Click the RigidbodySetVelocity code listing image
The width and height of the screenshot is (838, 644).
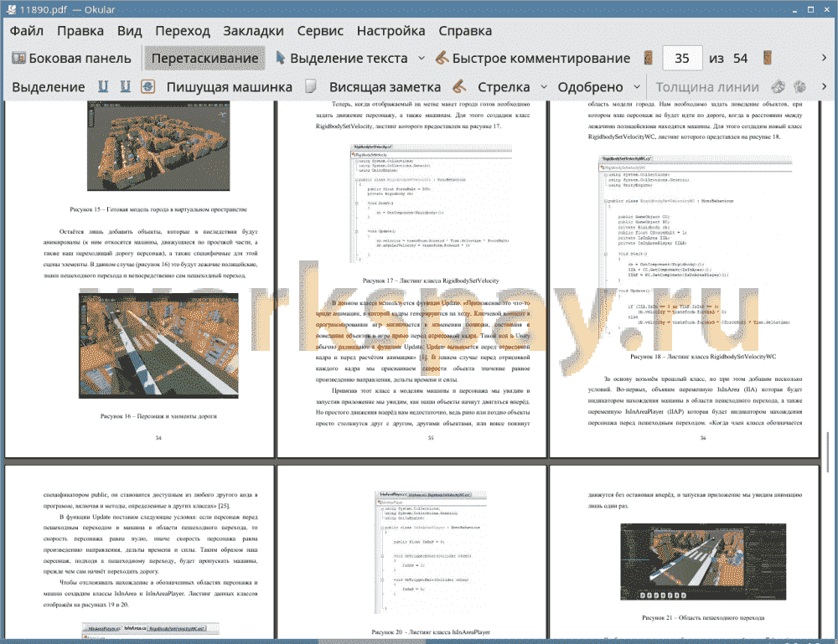pos(431,204)
